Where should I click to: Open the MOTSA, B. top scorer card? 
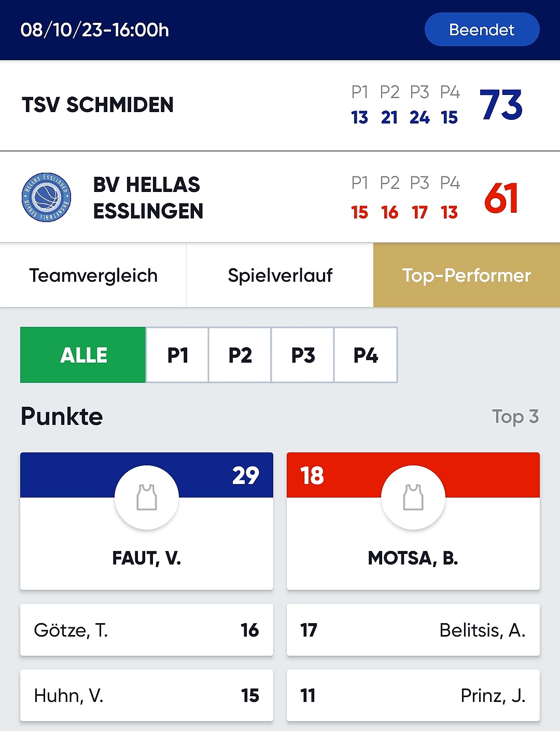(413, 521)
